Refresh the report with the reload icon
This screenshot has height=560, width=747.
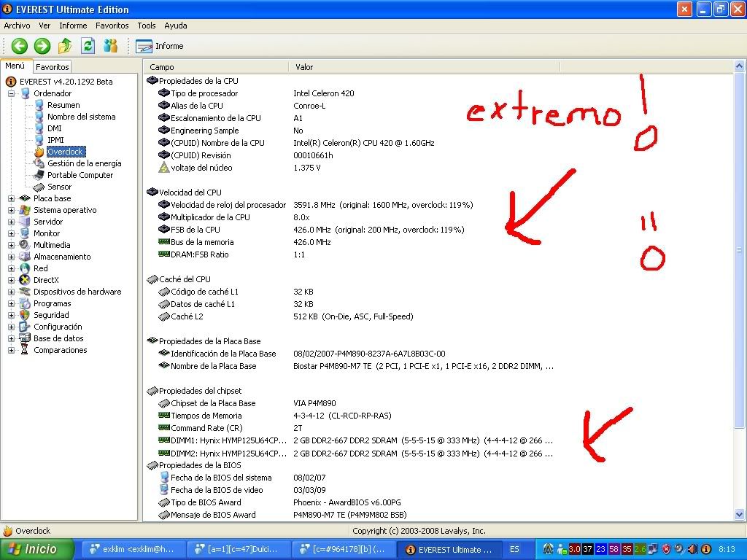coord(88,46)
